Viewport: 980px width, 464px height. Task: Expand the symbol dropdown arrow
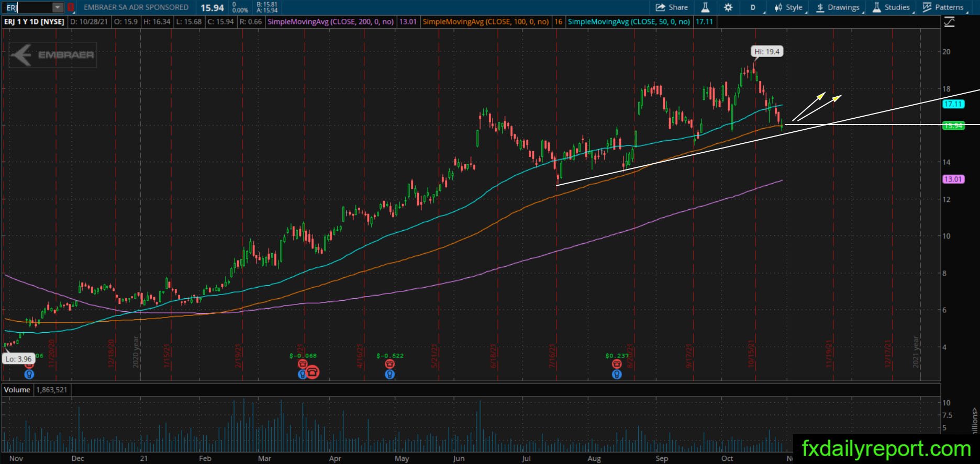click(58, 7)
